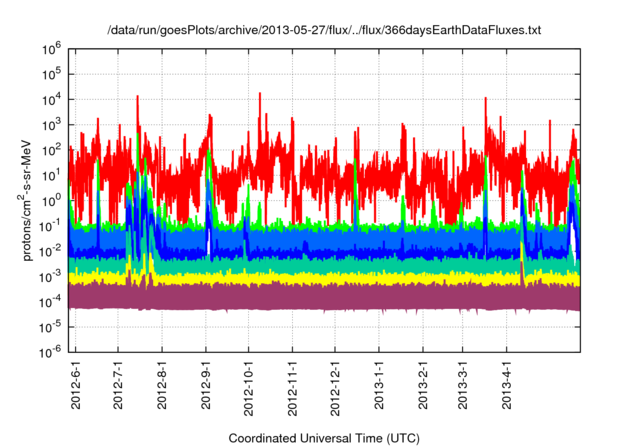Click the 2013-3-1 date label

(x=462, y=384)
